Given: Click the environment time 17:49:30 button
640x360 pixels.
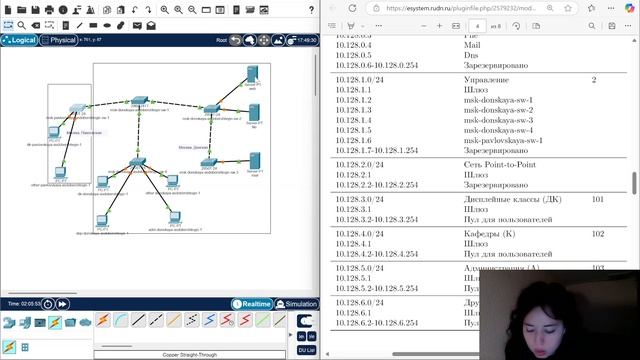Looking at the screenshot, I should click(302, 40).
